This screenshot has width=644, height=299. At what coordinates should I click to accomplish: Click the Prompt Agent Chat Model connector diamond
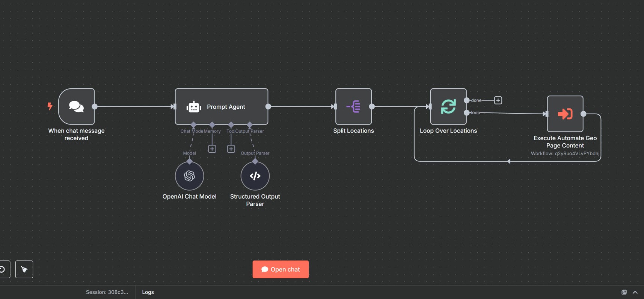pos(193,124)
